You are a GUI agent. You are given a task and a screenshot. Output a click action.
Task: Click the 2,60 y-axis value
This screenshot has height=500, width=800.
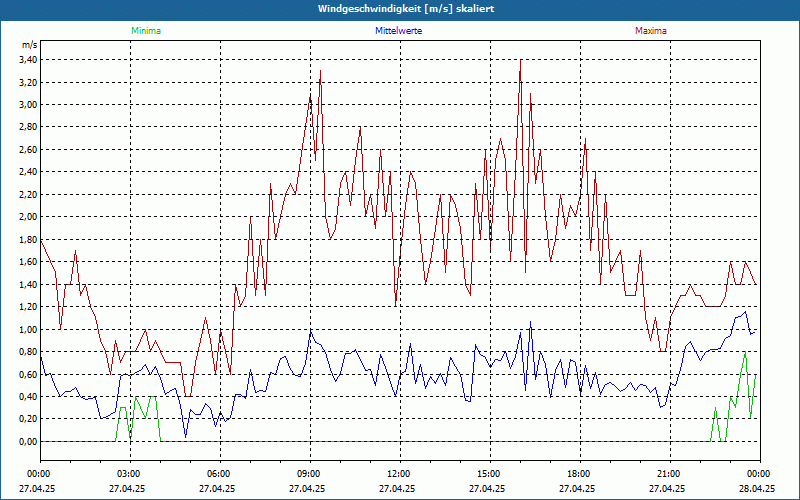pos(28,149)
